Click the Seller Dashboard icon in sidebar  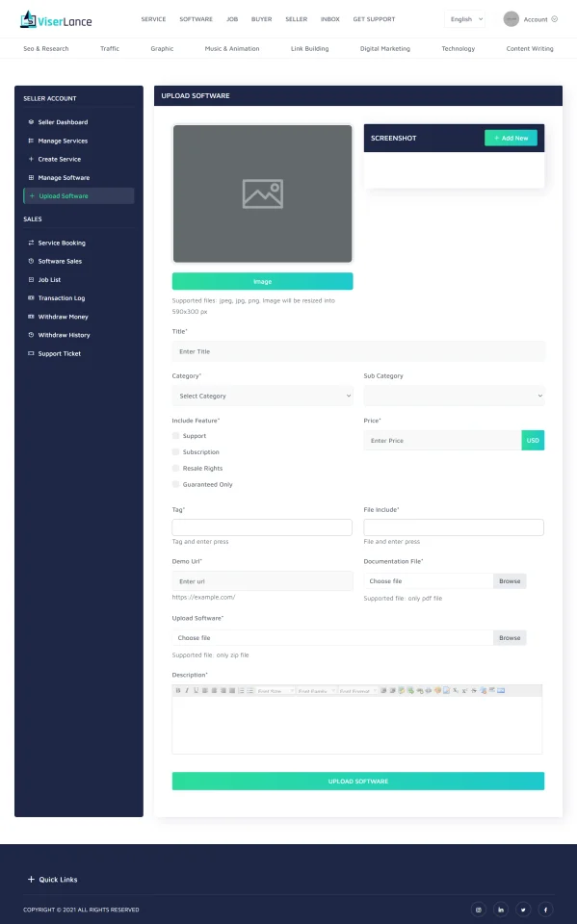tap(31, 122)
